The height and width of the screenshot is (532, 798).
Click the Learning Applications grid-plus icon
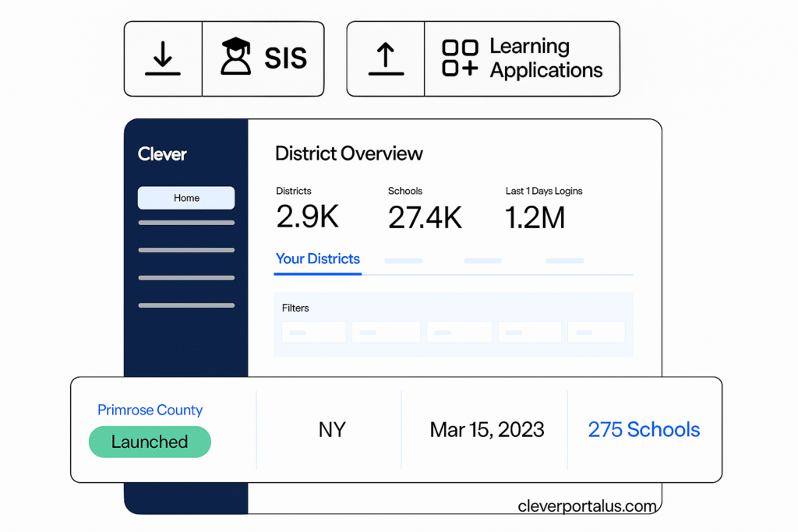[x=460, y=58]
